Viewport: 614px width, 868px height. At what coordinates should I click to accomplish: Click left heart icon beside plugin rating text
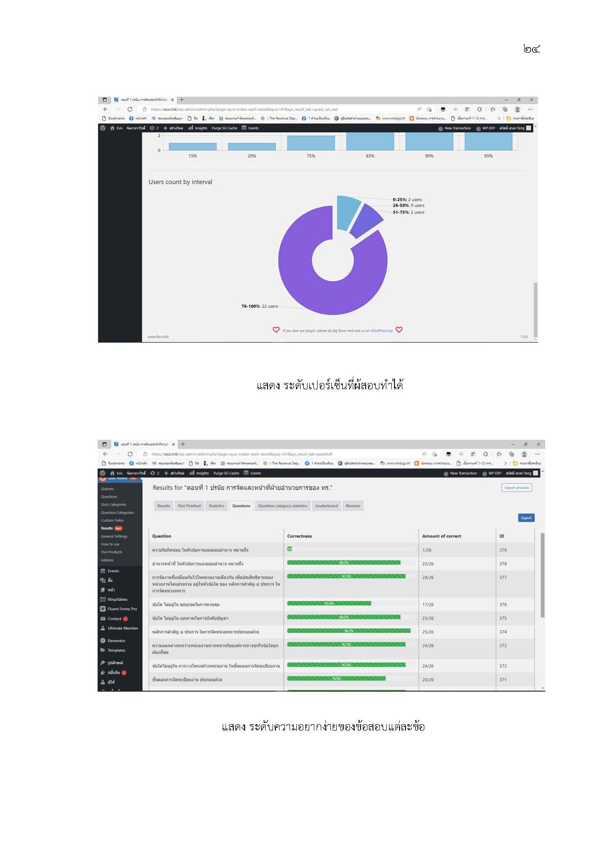point(276,330)
